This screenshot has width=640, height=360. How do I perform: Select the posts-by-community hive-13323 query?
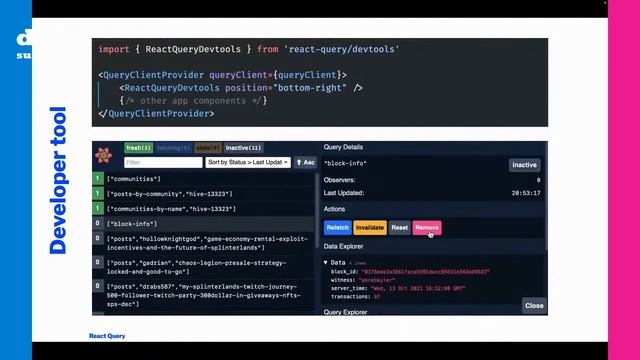203,194
